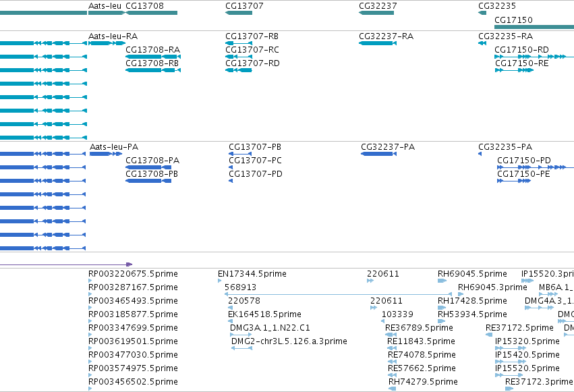Click EST RP003287167.5prime

(134, 287)
